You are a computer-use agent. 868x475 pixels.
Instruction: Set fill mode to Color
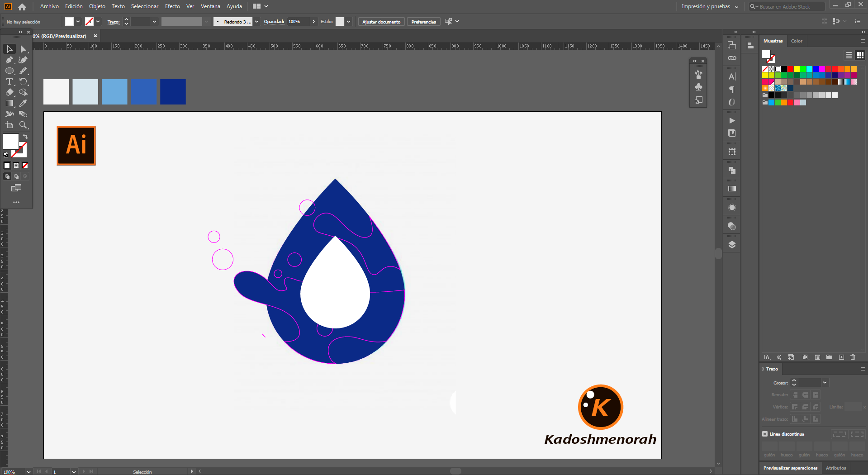[x=7, y=166]
